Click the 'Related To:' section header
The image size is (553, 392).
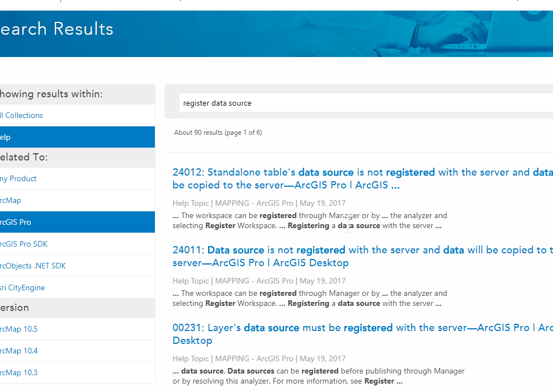point(24,157)
